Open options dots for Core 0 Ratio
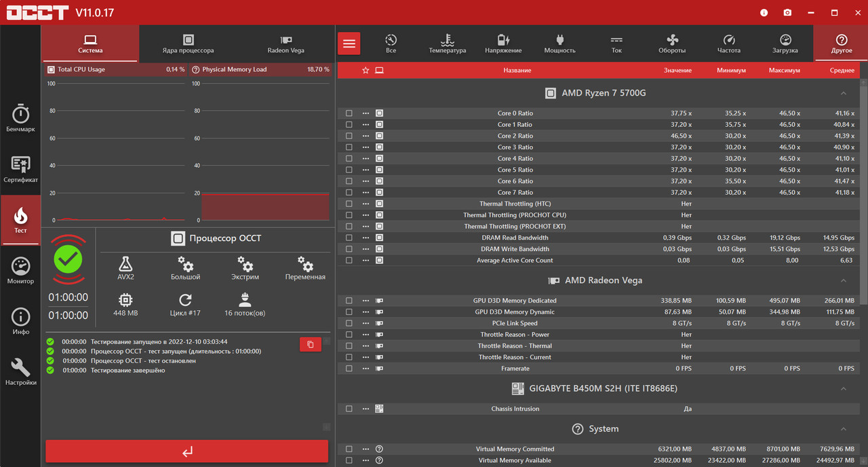The image size is (868, 467). (x=366, y=113)
